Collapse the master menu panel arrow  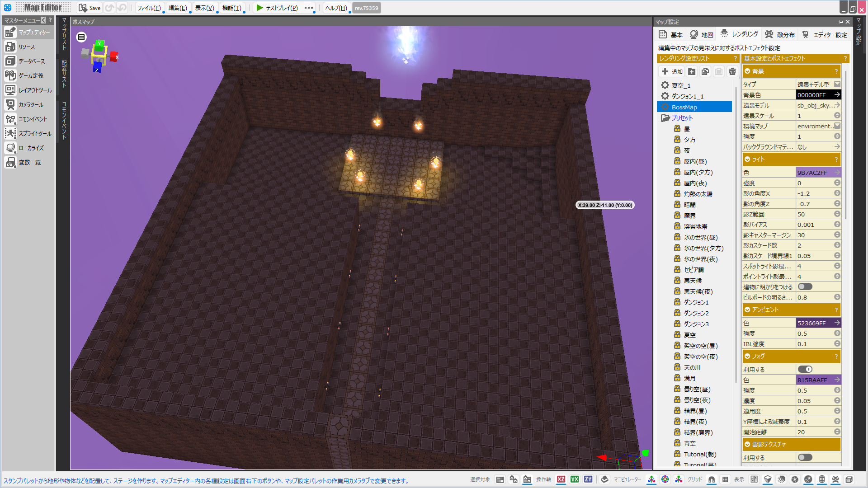point(43,20)
